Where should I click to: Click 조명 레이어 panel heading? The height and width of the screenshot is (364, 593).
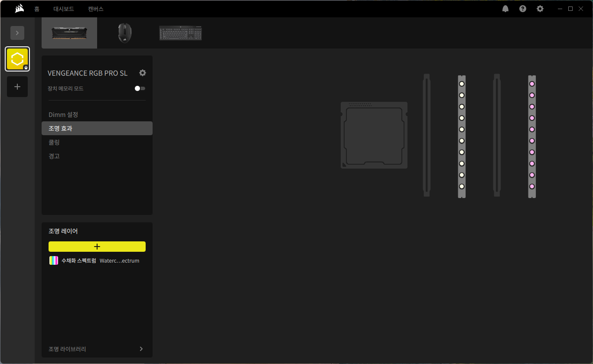(x=63, y=231)
